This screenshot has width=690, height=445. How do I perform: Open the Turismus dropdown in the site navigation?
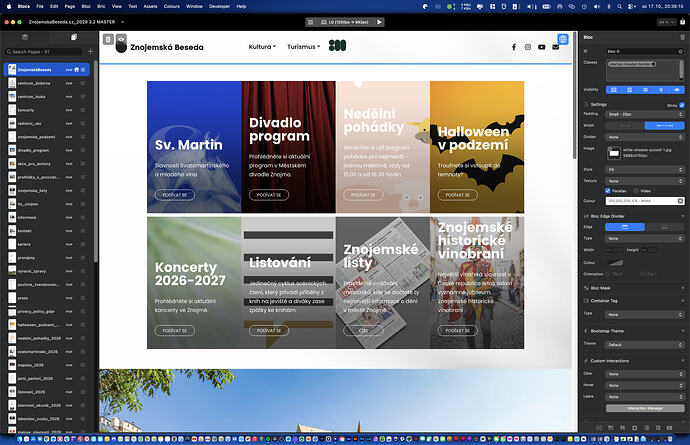(x=304, y=47)
